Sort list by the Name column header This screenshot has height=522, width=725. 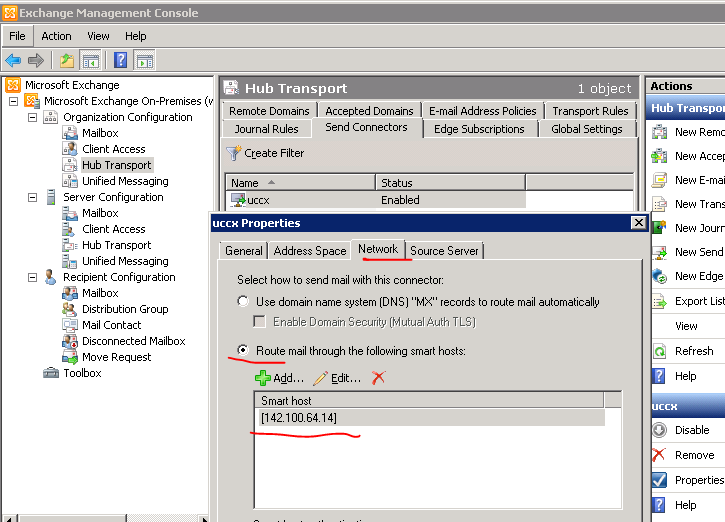(300, 183)
